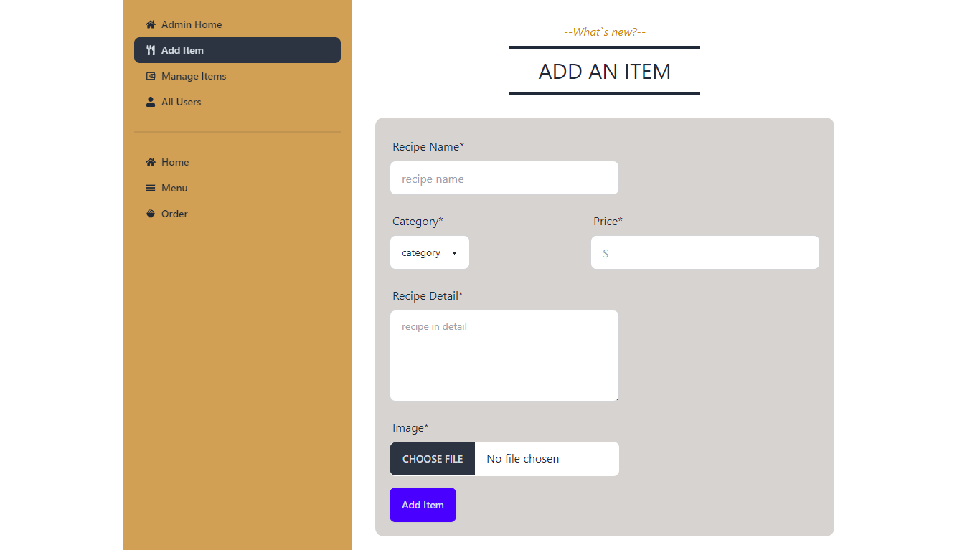Click into the Price input field

705,252
